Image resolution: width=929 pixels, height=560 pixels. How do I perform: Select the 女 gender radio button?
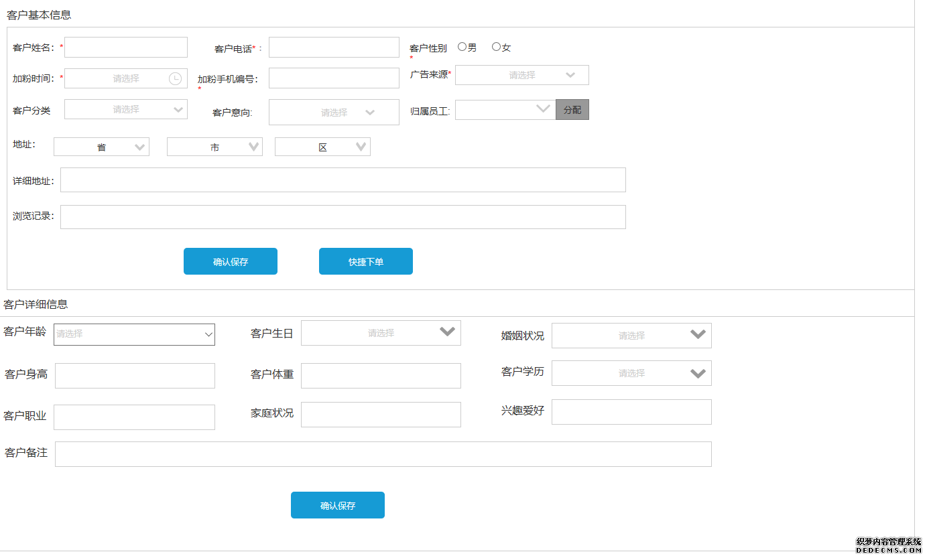click(495, 46)
